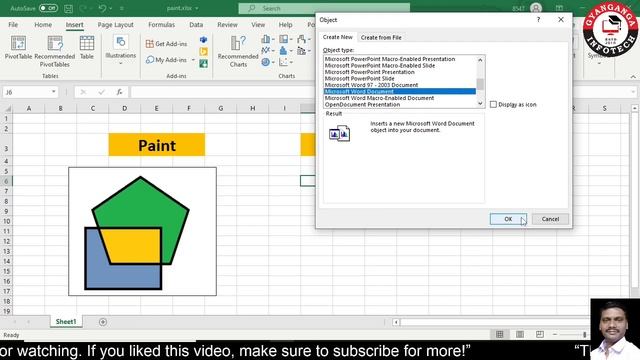
Task: Switch to the Review tab
Action: 227,25
